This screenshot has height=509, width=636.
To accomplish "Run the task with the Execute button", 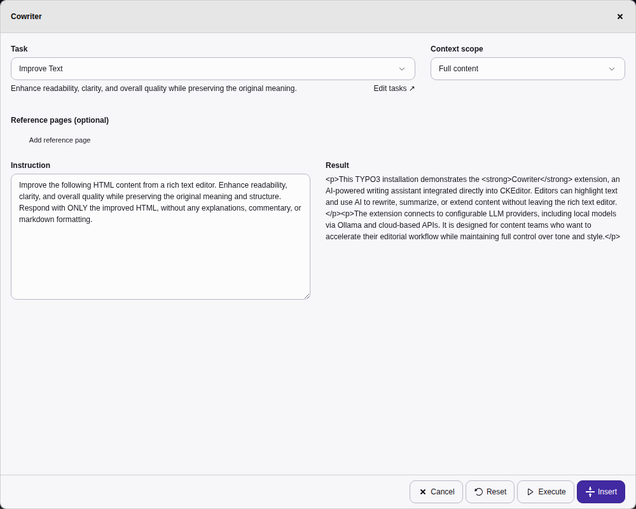I will pyautogui.click(x=545, y=492).
